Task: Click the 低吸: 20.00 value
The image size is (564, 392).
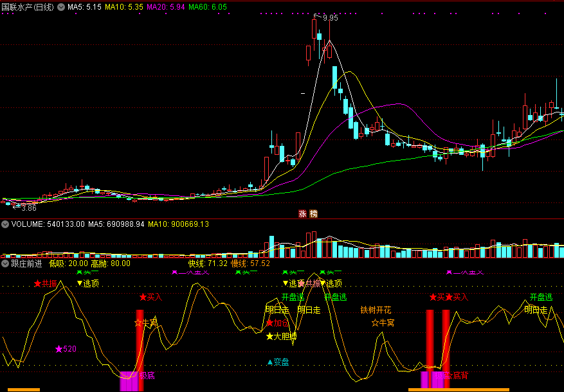Action: coord(68,263)
